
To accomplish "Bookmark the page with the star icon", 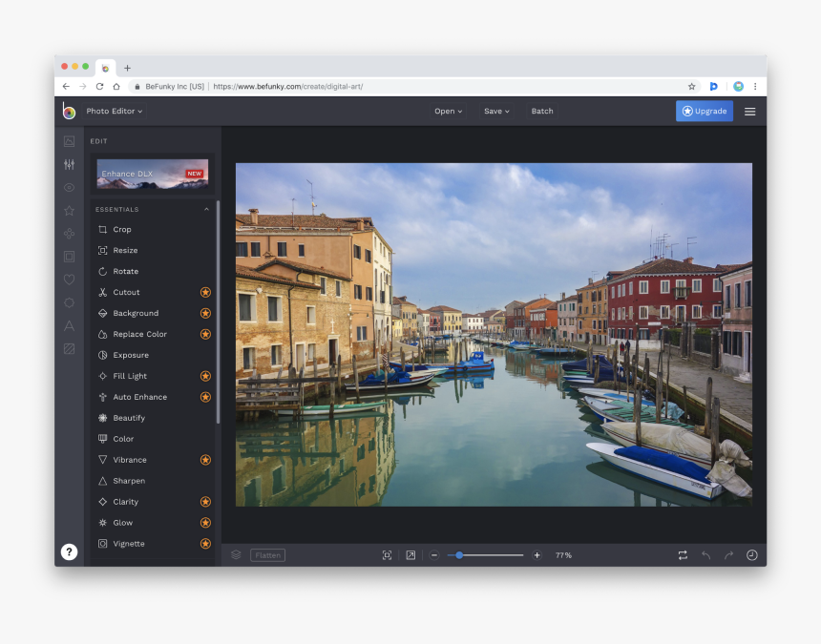I will coord(692,86).
